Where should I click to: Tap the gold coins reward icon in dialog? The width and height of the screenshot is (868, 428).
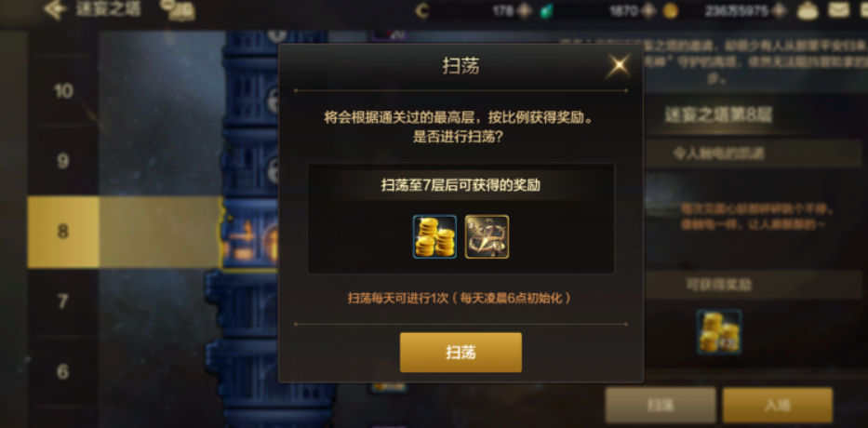point(435,237)
